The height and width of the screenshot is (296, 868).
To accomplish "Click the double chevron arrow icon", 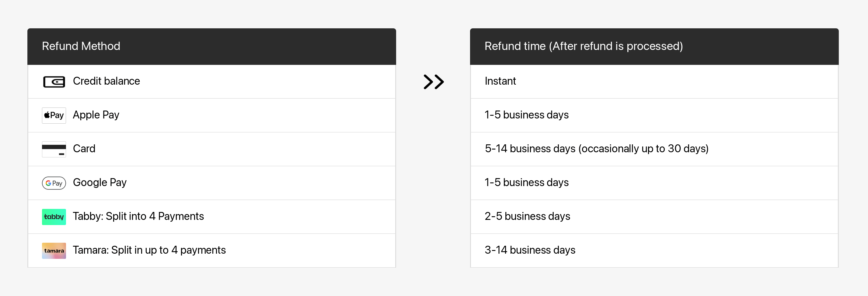I will click(434, 82).
